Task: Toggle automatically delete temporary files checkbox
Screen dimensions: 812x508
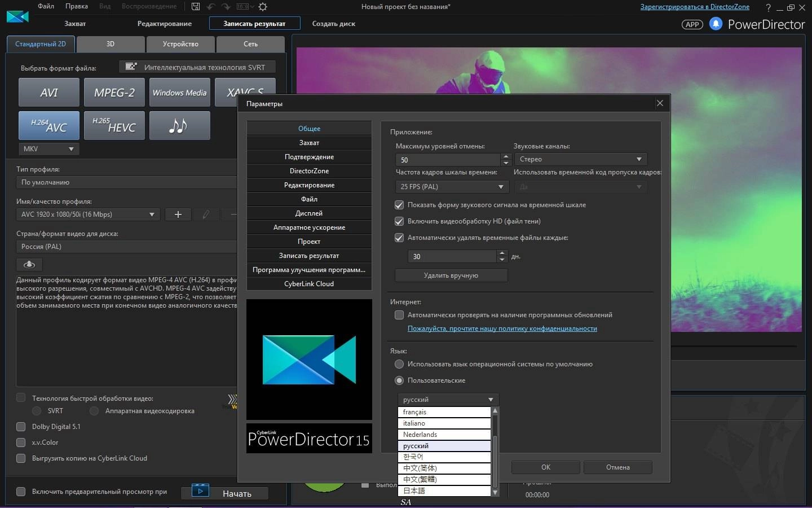Action: point(399,238)
